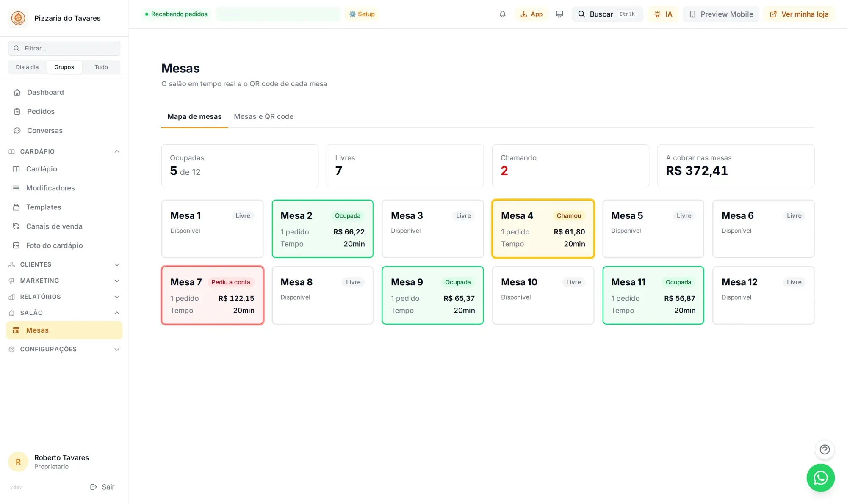Collapse the Cardápio section
Viewport: 847px width, 504px height.
click(64, 151)
